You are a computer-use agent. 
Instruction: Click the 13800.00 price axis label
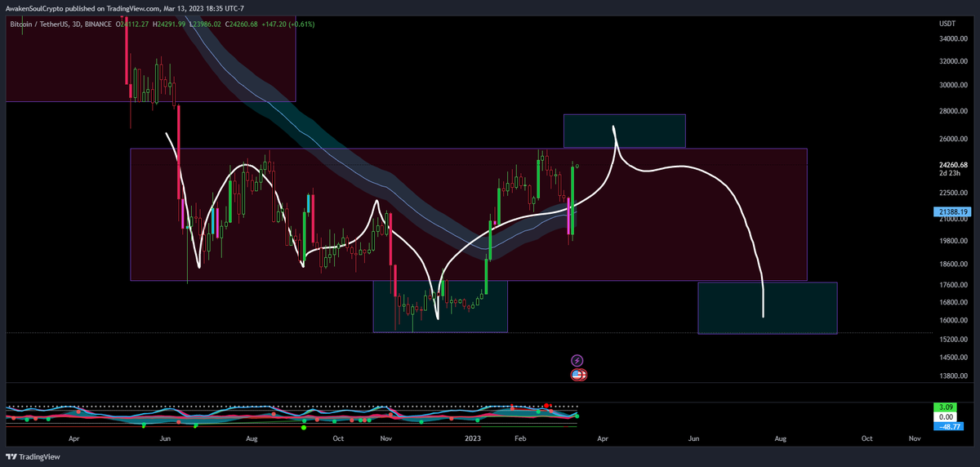pos(955,376)
